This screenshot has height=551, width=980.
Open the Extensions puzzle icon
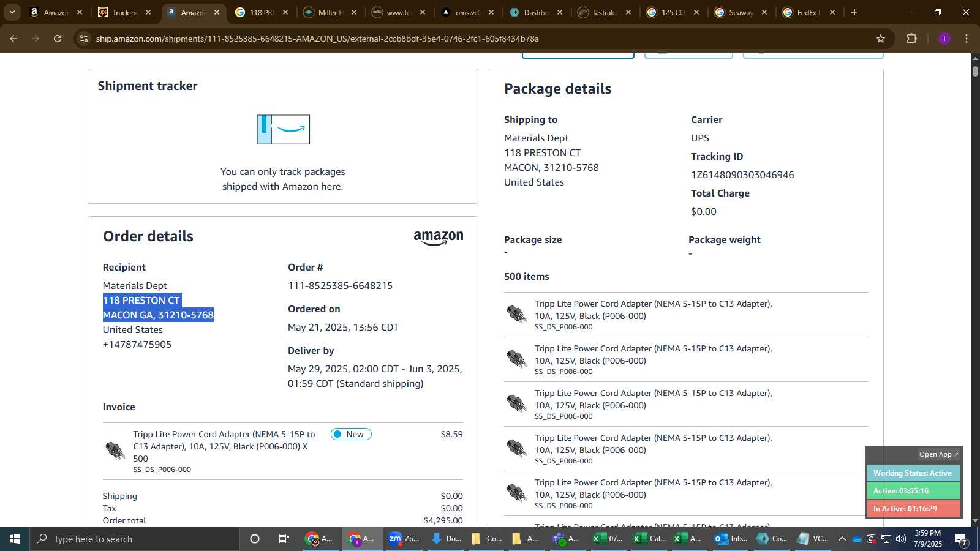pyautogui.click(x=911, y=39)
